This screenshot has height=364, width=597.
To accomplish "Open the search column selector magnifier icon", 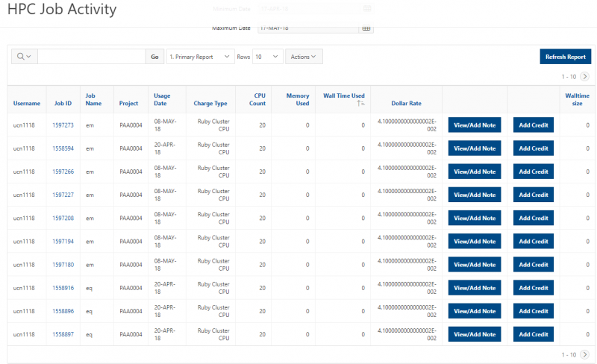I will pos(23,57).
